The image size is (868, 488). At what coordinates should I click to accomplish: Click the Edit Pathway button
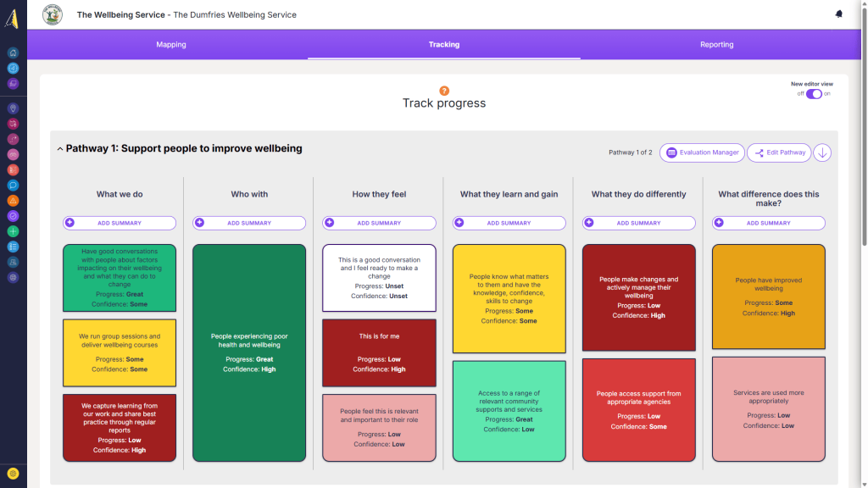[779, 152]
